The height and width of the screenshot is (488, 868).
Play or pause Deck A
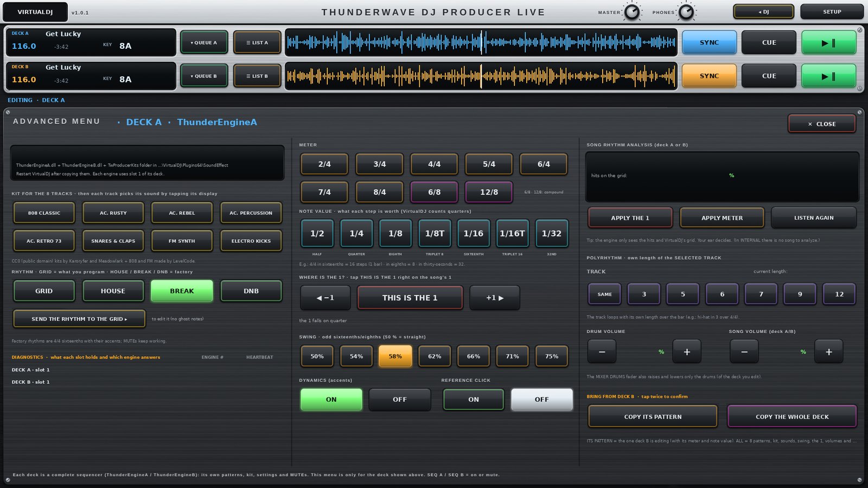pyautogui.click(x=828, y=42)
